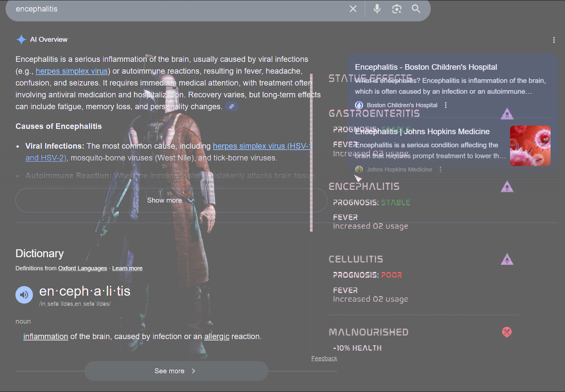Viewport: 565px width, 392px height.
Task: Click inside the encephalitis search field
Action: tap(165, 9)
